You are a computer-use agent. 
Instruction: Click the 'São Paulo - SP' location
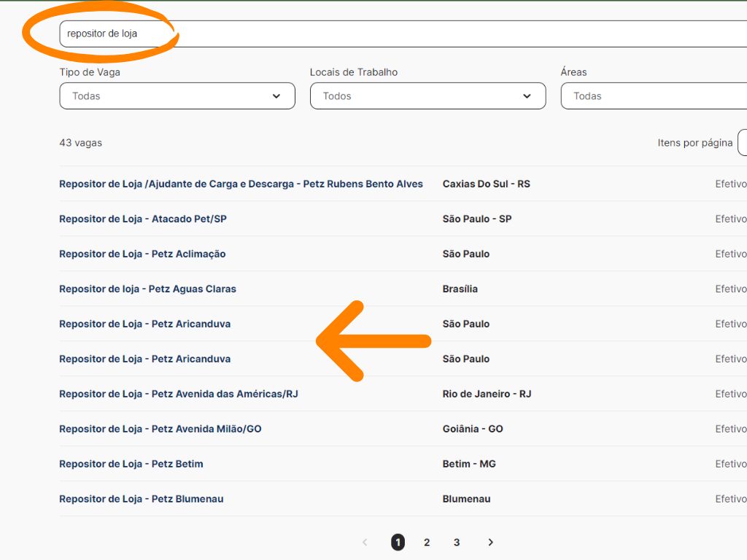477,219
